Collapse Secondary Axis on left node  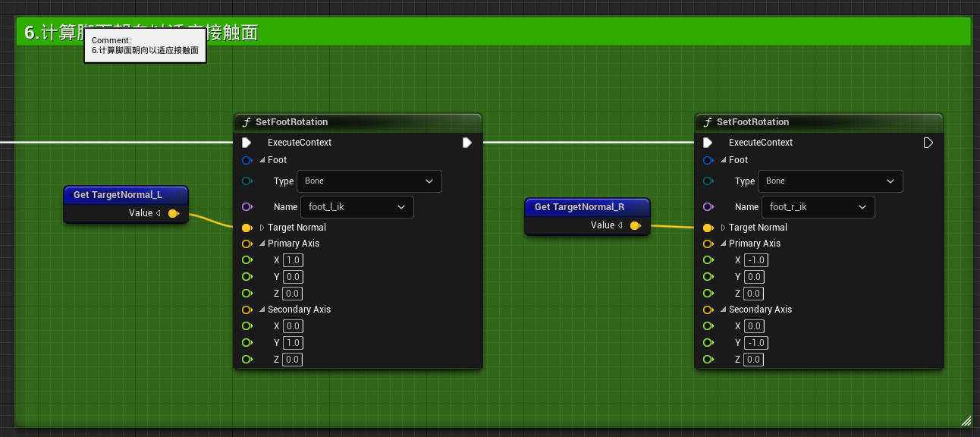[x=262, y=310]
